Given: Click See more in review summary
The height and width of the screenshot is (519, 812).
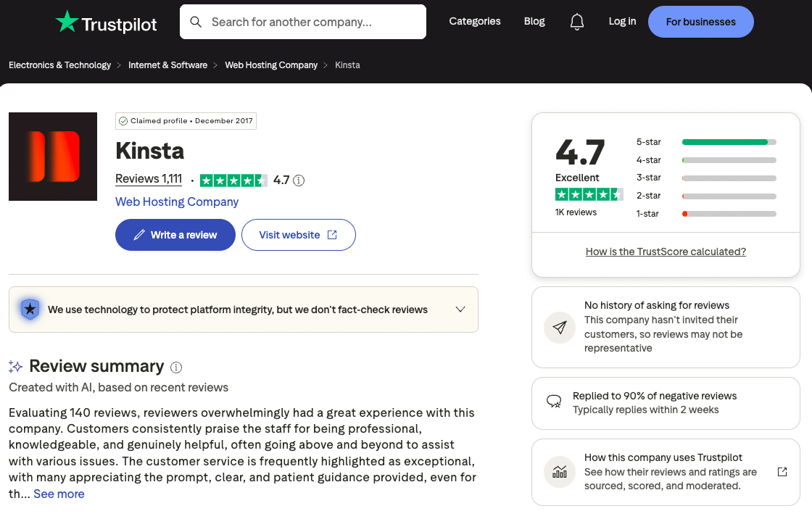Looking at the screenshot, I should point(59,494).
